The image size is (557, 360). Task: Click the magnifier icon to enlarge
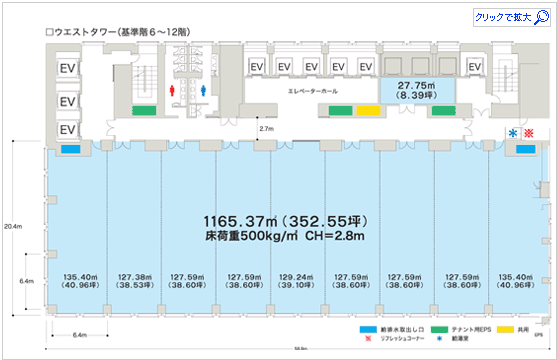pyautogui.click(x=542, y=17)
